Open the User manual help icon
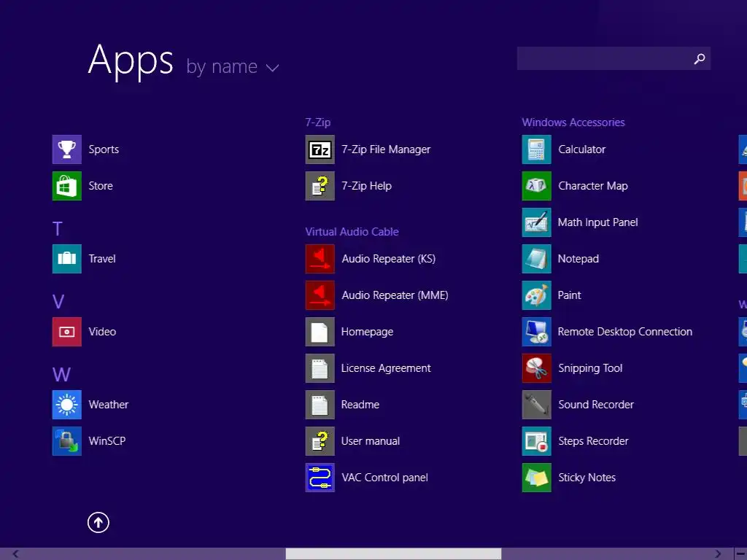Screen dimensions: 747x560 point(320,441)
